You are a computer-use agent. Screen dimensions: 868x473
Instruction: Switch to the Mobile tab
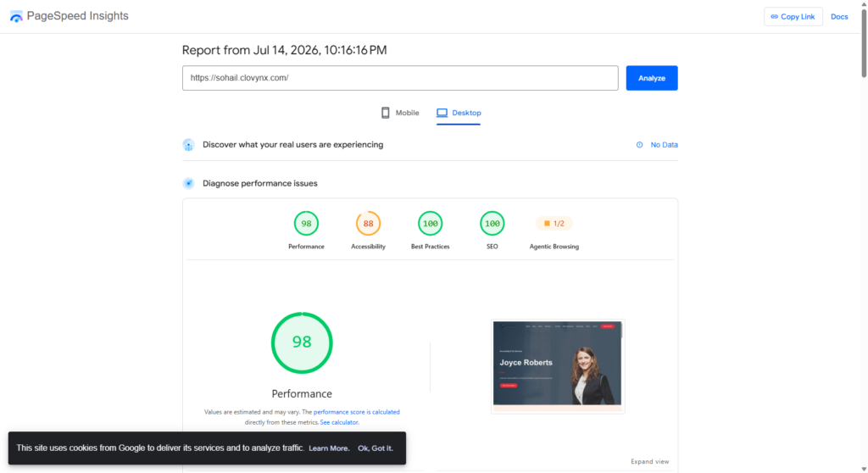coord(400,113)
